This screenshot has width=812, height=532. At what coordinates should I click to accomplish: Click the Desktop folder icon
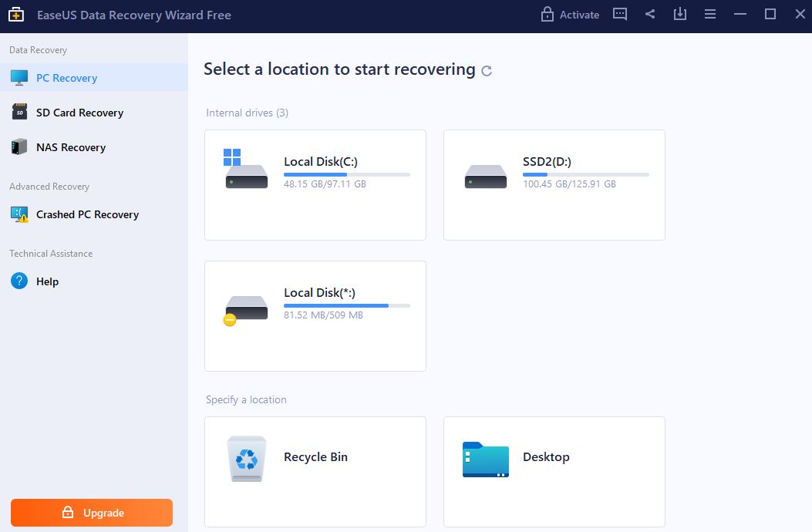click(x=485, y=460)
